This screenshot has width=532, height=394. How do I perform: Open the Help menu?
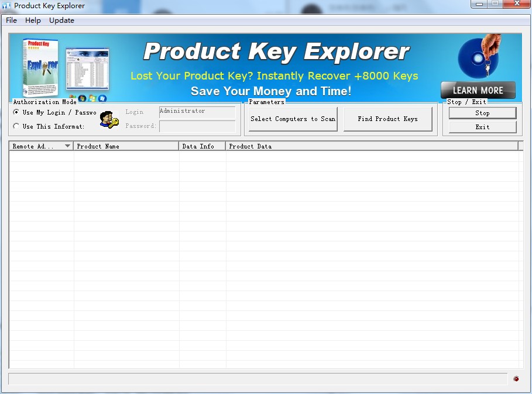pos(33,20)
